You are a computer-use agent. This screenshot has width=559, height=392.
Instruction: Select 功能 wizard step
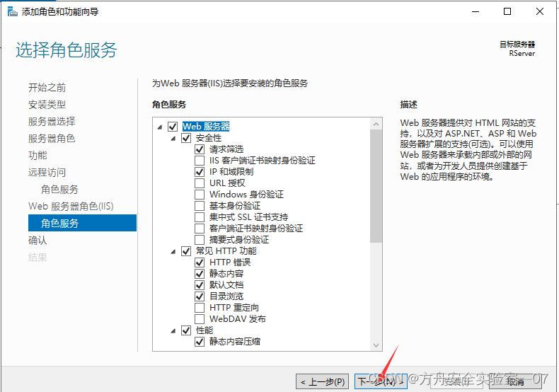pos(38,156)
